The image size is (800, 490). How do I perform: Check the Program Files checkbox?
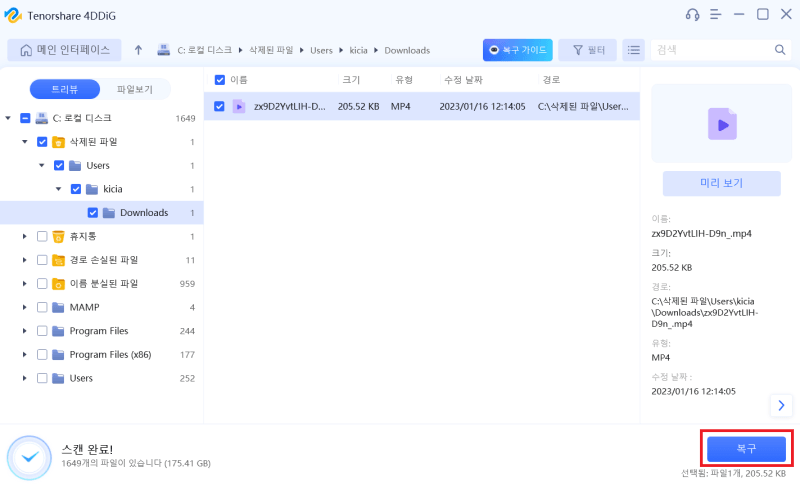click(x=42, y=331)
